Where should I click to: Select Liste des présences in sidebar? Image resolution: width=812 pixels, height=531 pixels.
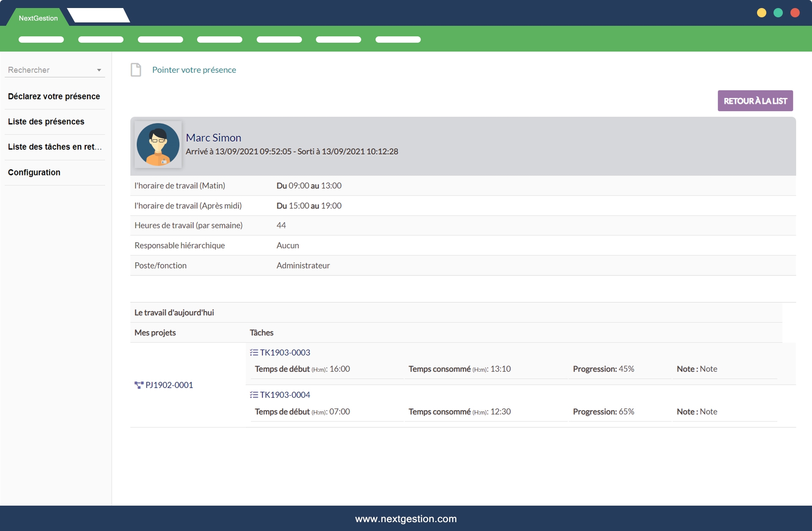tap(46, 122)
